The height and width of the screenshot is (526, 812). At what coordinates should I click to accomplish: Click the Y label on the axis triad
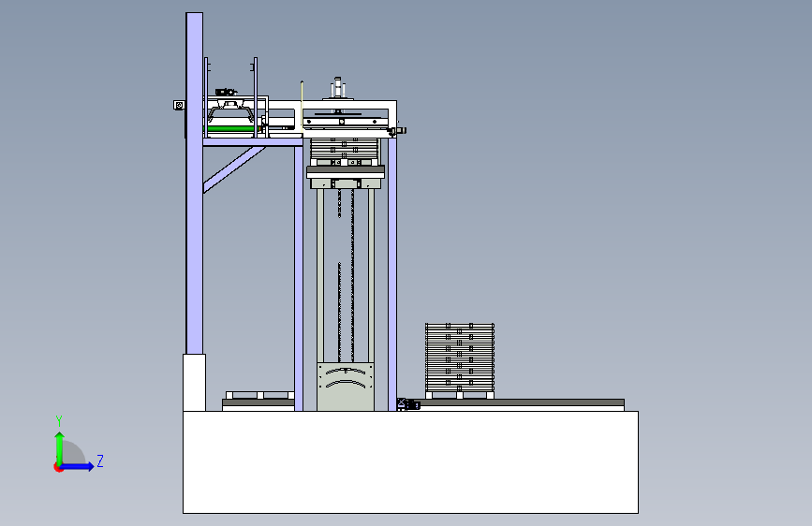pos(59,421)
